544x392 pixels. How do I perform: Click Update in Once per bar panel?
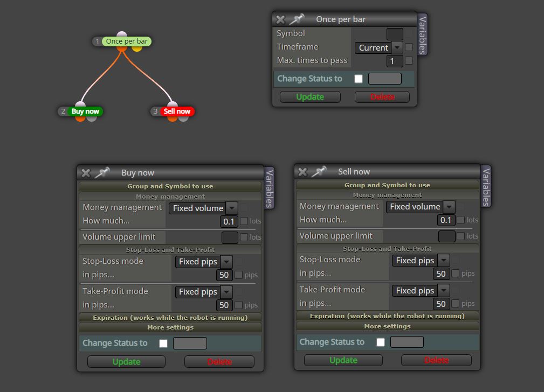310,97
